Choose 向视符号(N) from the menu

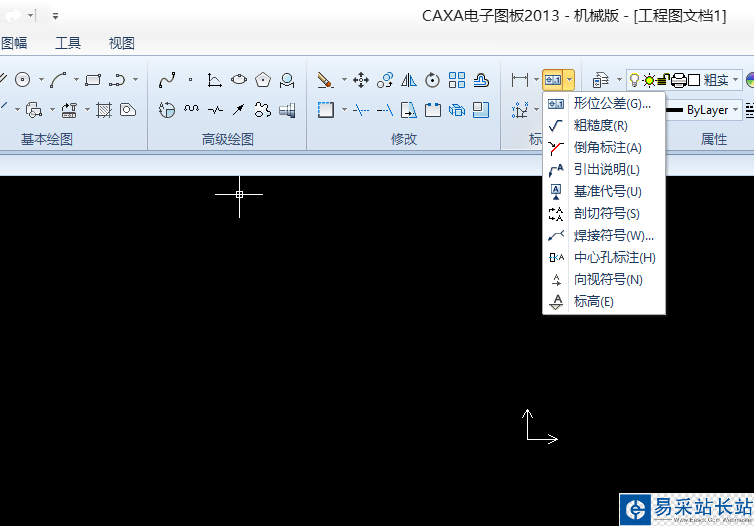pos(604,279)
